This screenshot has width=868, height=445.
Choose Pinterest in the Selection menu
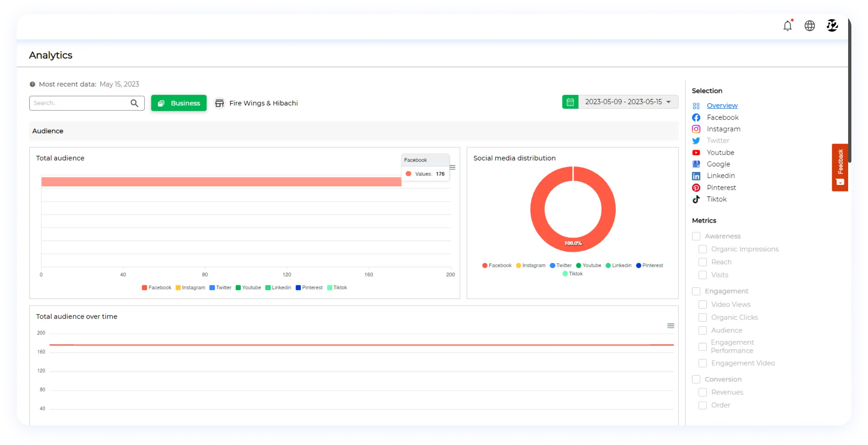721,188
